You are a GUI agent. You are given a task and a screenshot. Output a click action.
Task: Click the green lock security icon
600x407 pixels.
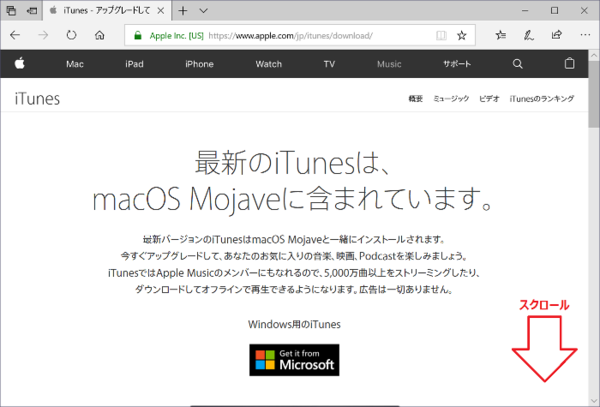138,36
